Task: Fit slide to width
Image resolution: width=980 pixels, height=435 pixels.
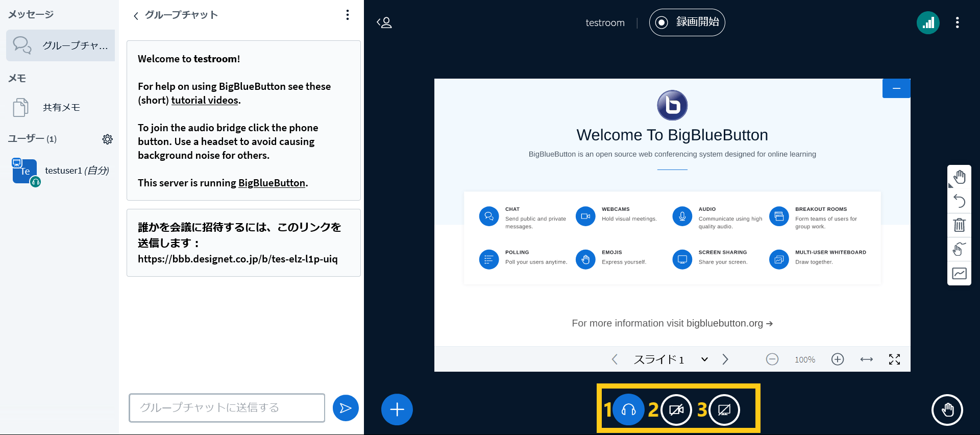Action: pyautogui.click(x=867, y=359)
